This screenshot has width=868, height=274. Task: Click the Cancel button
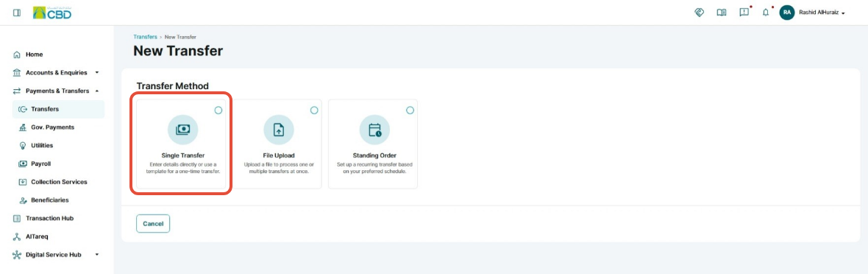pos(153,223)
